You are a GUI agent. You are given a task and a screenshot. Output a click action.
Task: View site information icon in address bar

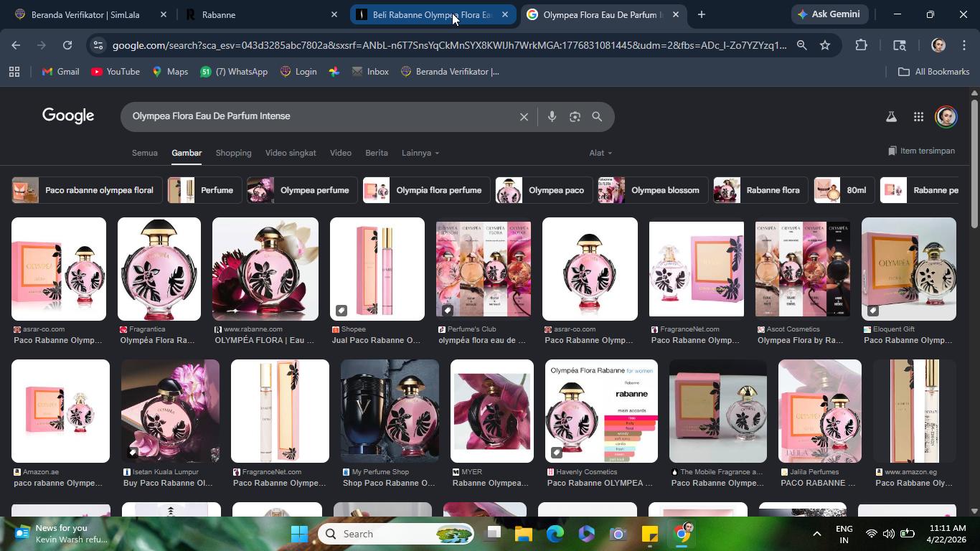(98, 45)
